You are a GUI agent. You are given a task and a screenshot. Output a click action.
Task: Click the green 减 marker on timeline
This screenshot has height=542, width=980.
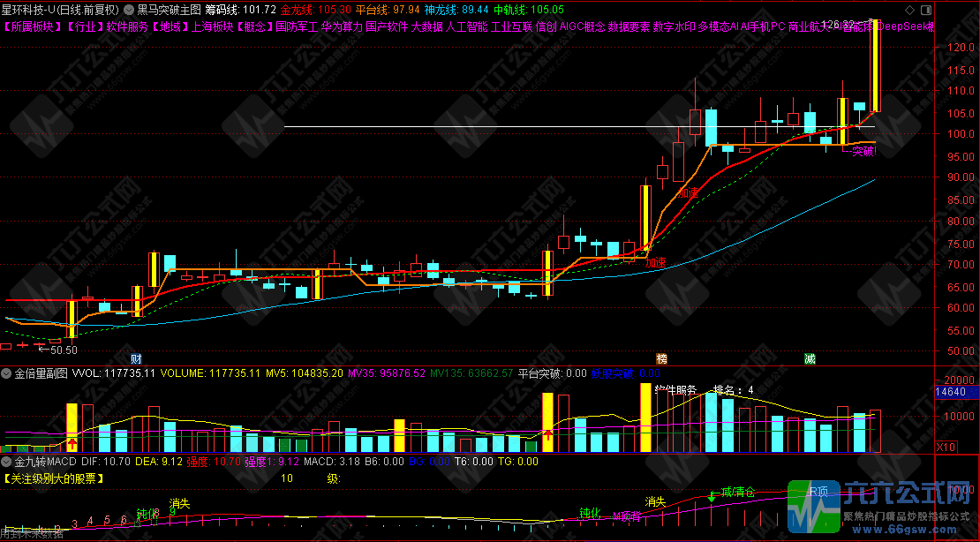[x=810, y=358]
